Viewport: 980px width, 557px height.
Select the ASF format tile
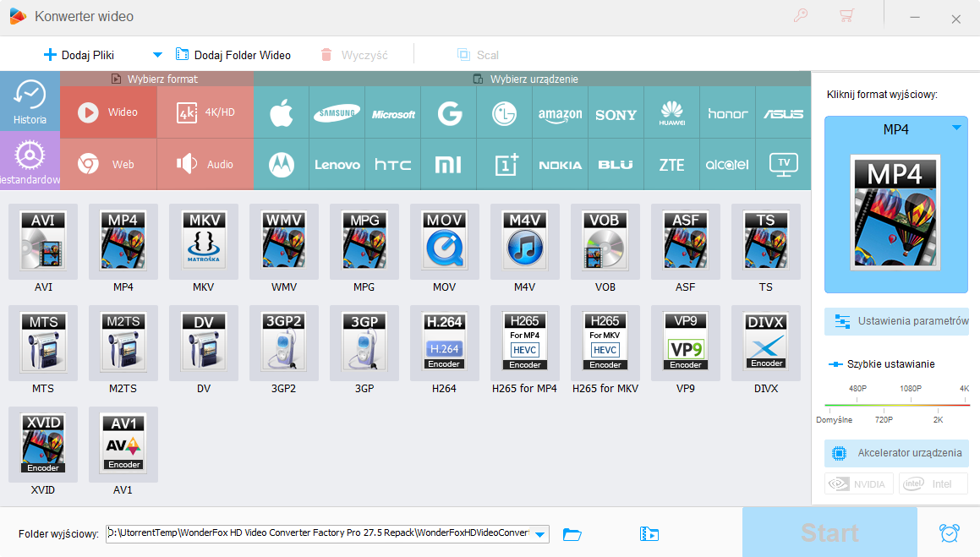tap(686, 241)
